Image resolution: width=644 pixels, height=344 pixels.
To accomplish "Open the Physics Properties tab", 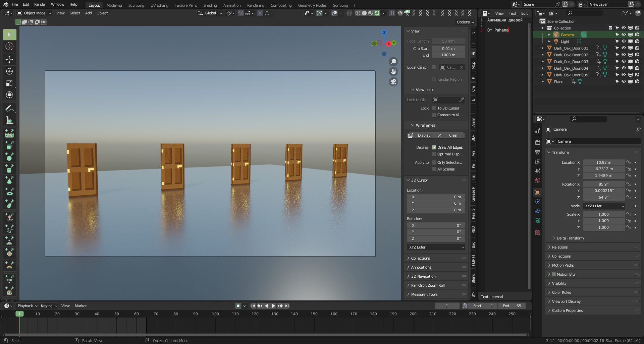I will [x=538, y=211].
